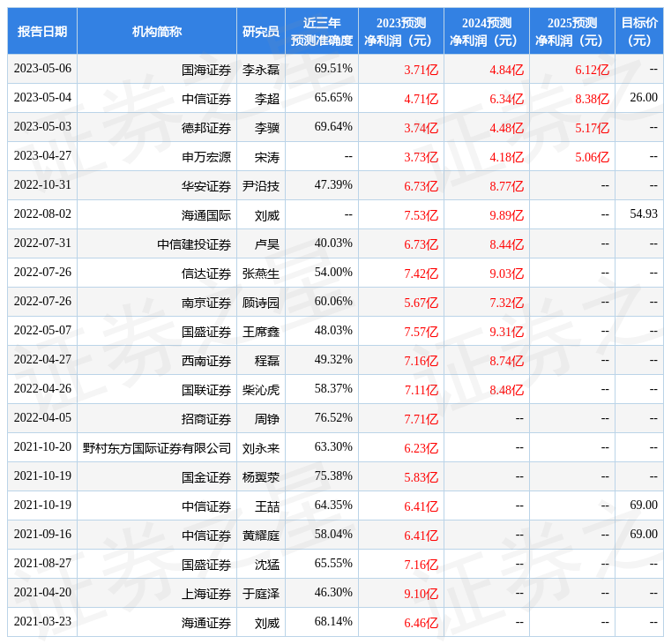Click the 研究员 column header
Viewport: 664px width, 644px height.
pos(261,32)
